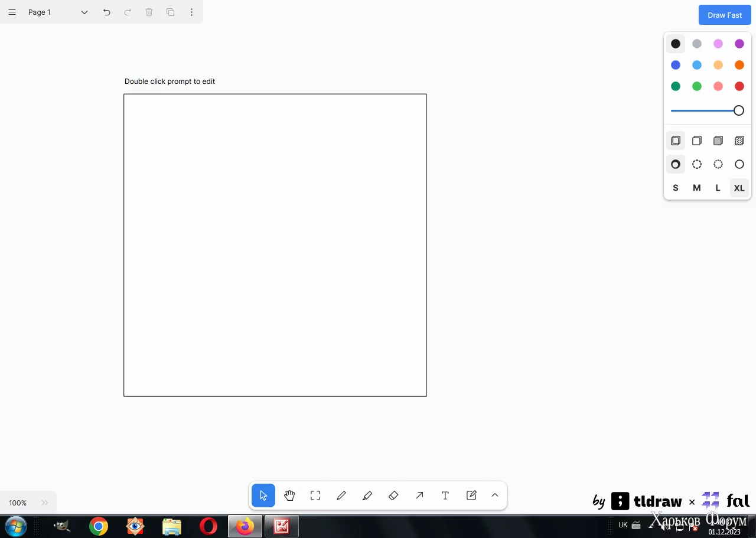
Task: Choose the Highlighter tool
Action: 367,495
